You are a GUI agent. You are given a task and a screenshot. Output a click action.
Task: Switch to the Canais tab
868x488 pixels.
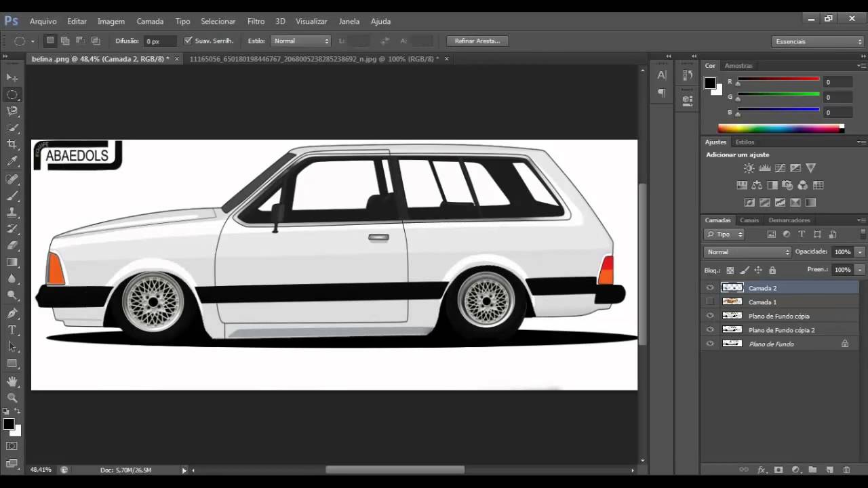click(x=749, y=220)
